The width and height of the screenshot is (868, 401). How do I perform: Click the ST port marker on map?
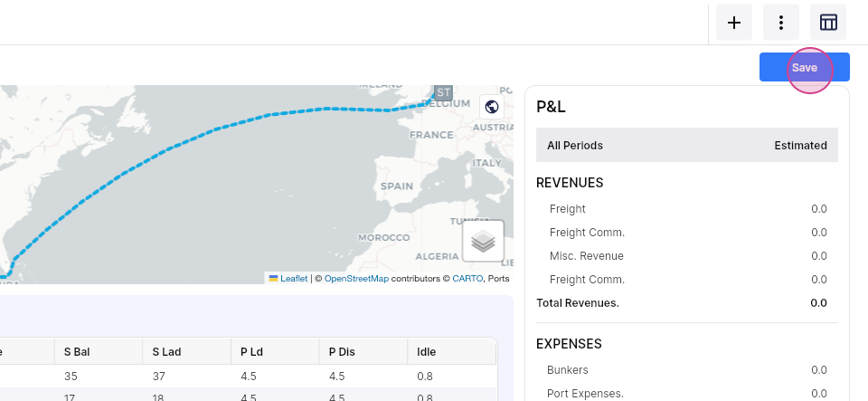click(x=443, y=92)
